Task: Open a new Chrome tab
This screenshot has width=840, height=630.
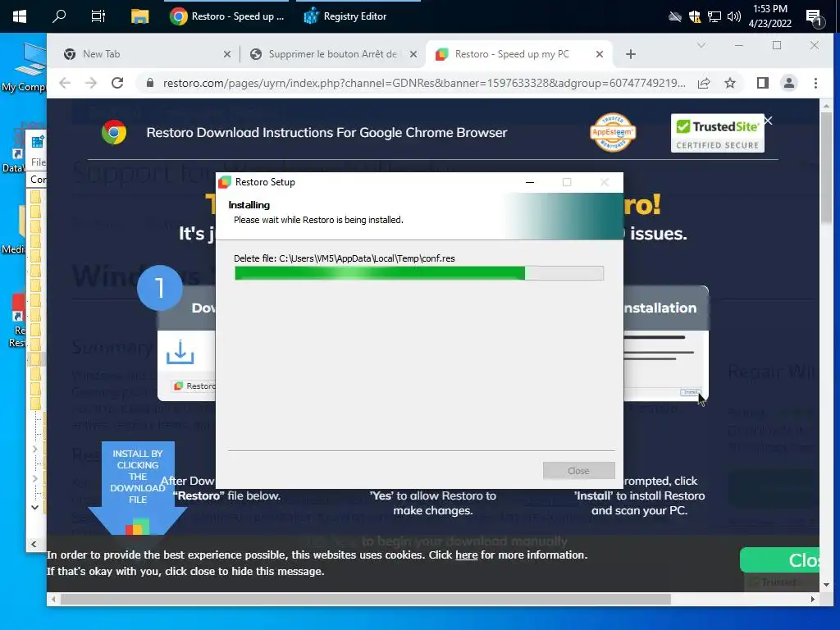Action: 631,54
